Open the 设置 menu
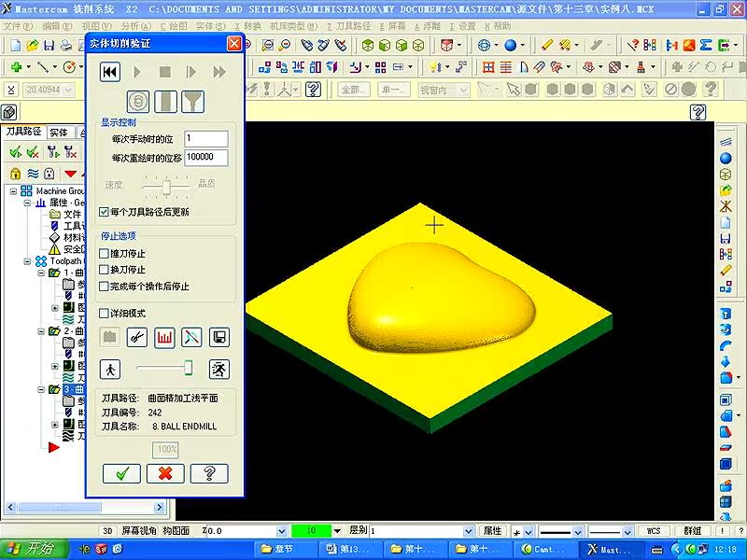This screenshot has height=560, width=747. point(462,26)
